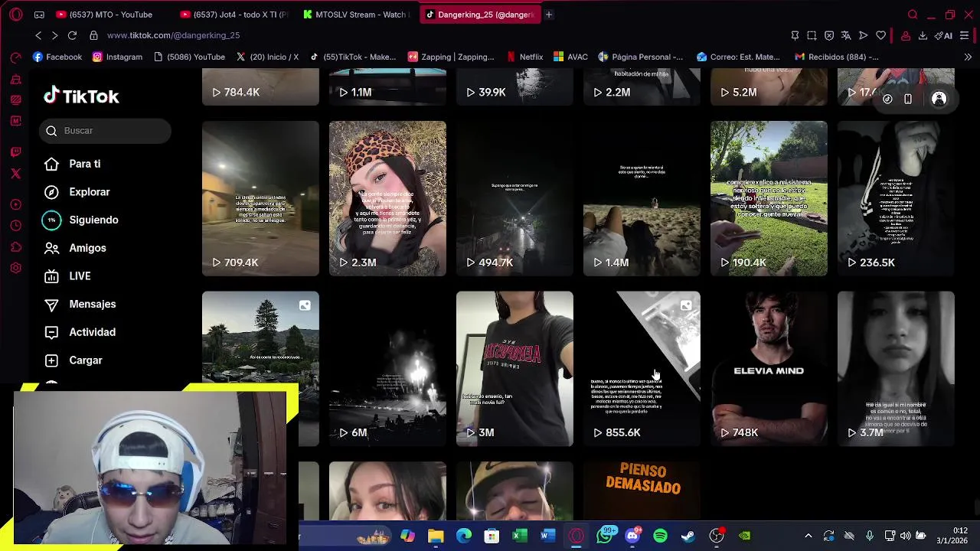Open the garden video with 190.4K views
The height and width of the screenshot is (551, 980).
pos(769,198)
